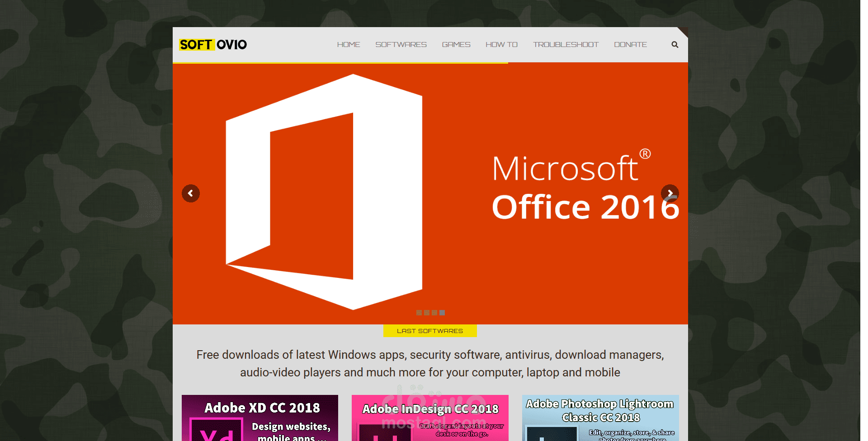Open the HOW TO menu item

click(501, 45)
